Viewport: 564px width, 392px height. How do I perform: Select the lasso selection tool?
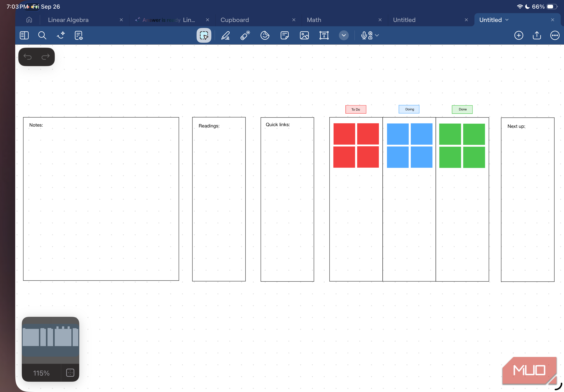[x=204, y=35]
